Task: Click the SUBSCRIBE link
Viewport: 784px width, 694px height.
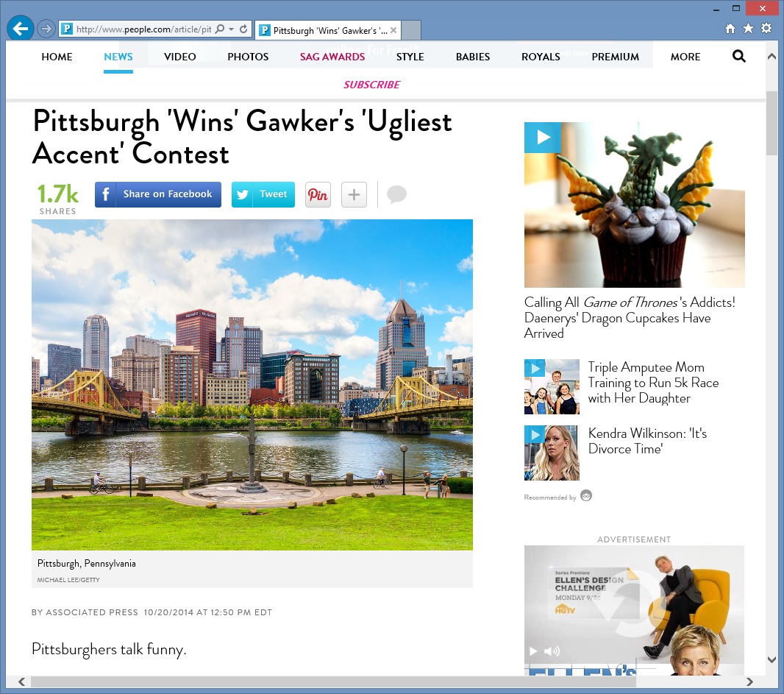Action: pyautogui.click(x=371, y=85)
